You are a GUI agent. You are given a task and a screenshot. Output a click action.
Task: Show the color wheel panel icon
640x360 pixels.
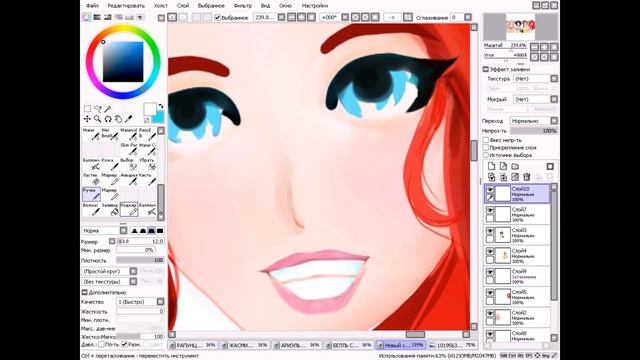pos(87,17)
